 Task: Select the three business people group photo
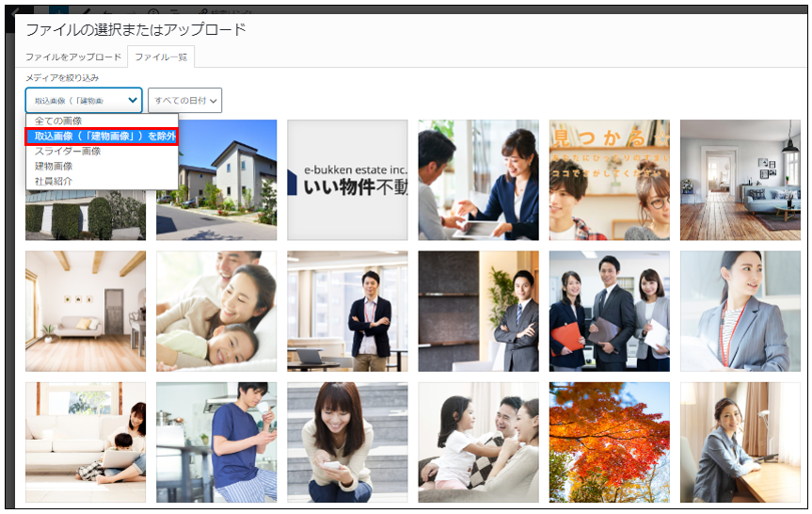point(609,311)
